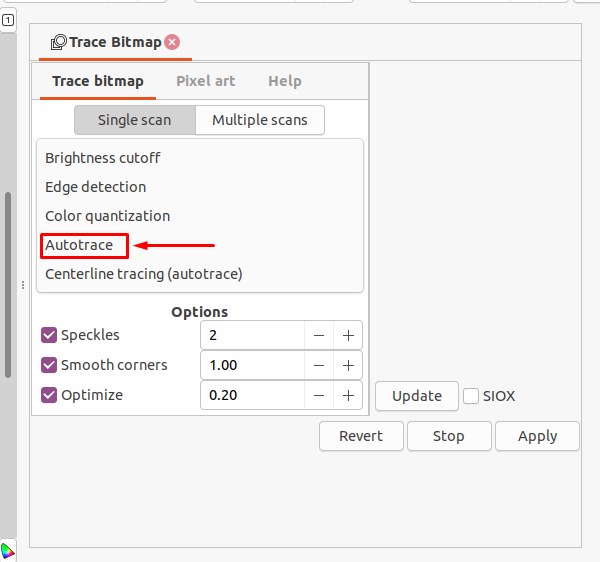The image size is (600, 562).
Task: Select the Edge detection method
Action: [95, 187]
